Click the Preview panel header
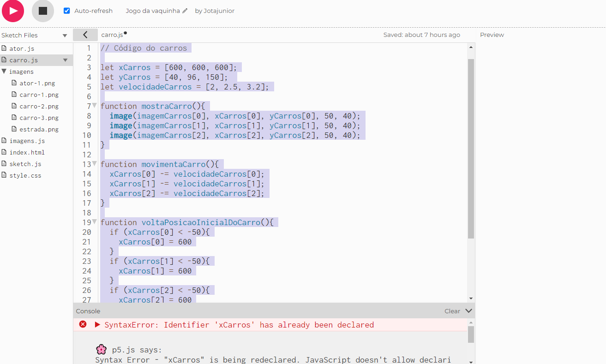Screen dimensions: 606x364 pos(492,35)
